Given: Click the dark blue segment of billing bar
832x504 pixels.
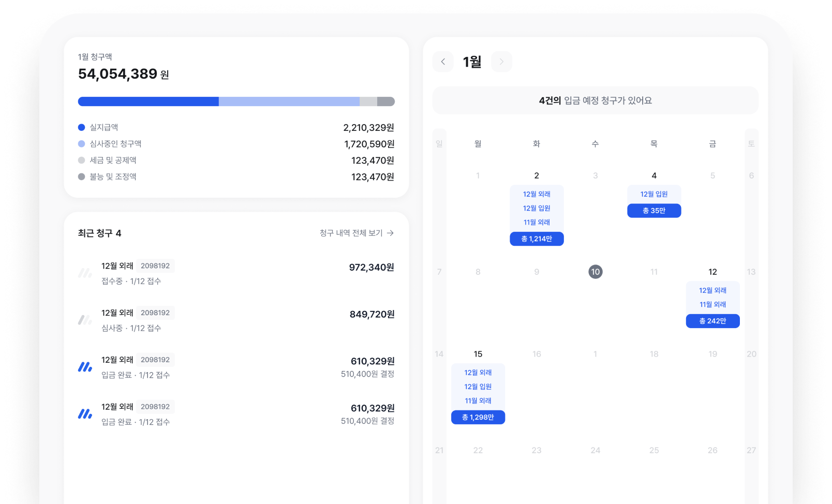Looking at the screenshot, I should point(148,101).
